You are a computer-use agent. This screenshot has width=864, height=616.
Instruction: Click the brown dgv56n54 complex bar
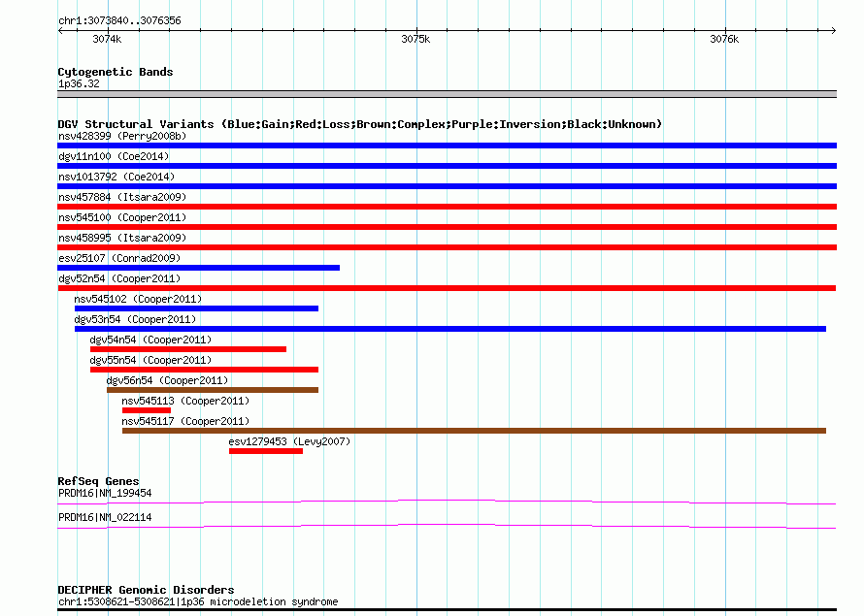(x=213, y=390)
